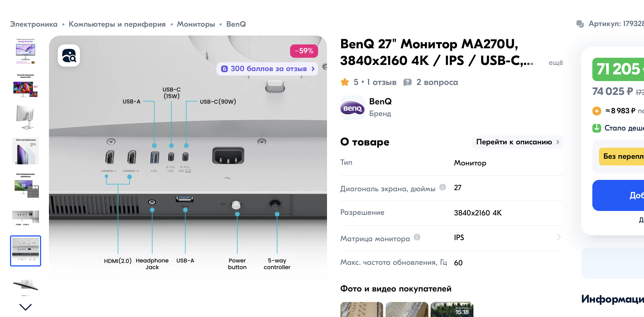
Task: Click the BenQ brand logo
Action: click(353, 108)
